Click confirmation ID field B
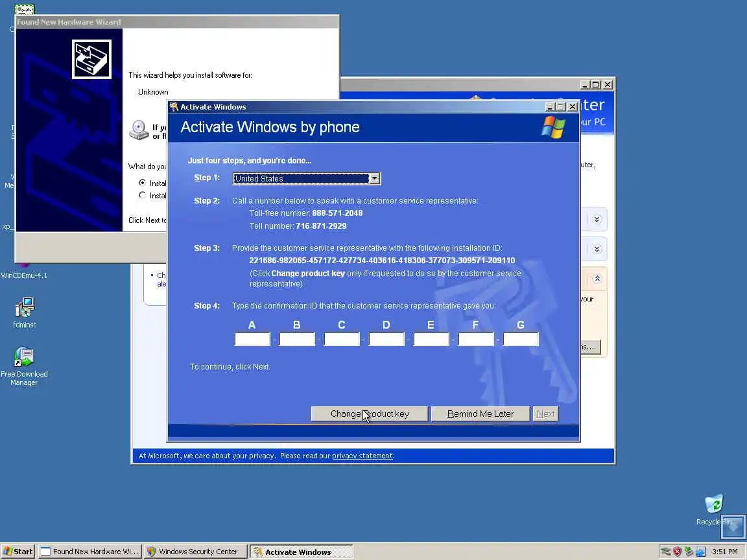This screenshot has height=560, width=747. [297, 339]
